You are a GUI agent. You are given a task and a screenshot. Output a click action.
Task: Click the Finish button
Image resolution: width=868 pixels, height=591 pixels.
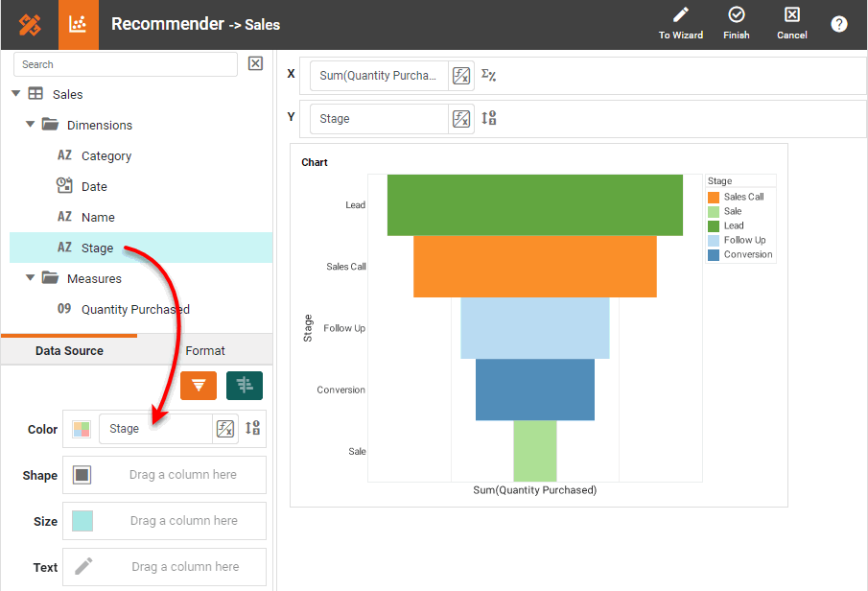coord(737,24)
